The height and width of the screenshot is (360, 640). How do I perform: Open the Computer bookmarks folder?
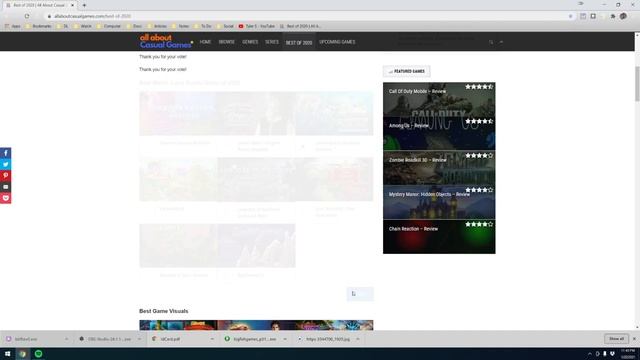[108, 26]
